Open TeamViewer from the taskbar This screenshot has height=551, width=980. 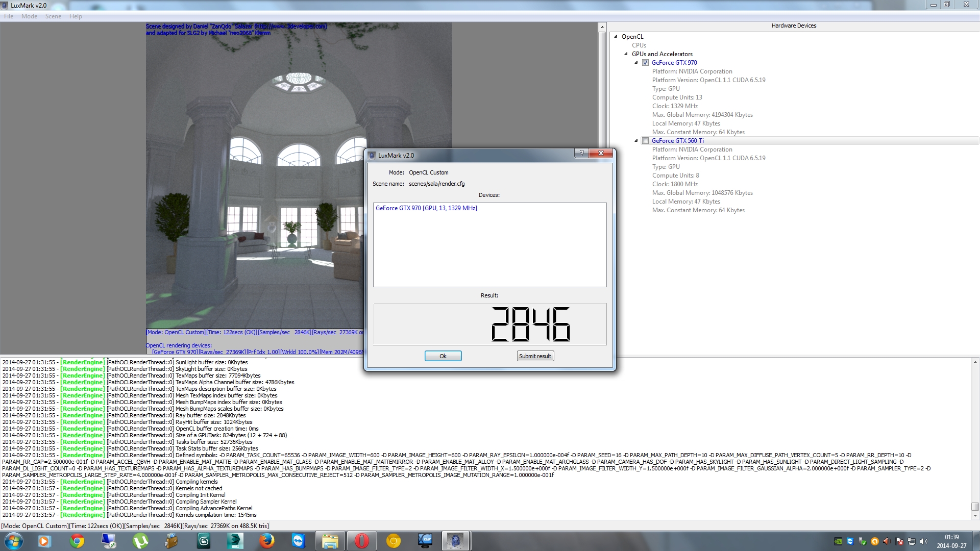coord(298,541)
